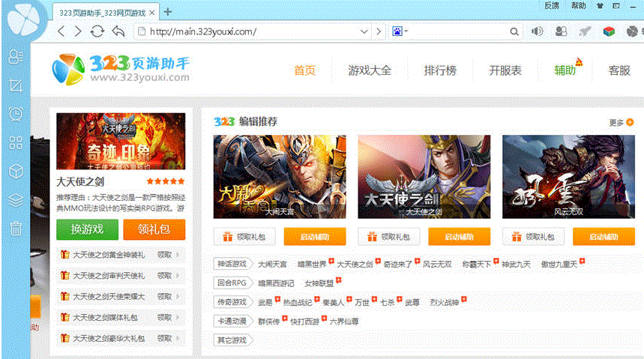
Task: Click the colorful cube icon in toolbar
Action: point(609,31)
